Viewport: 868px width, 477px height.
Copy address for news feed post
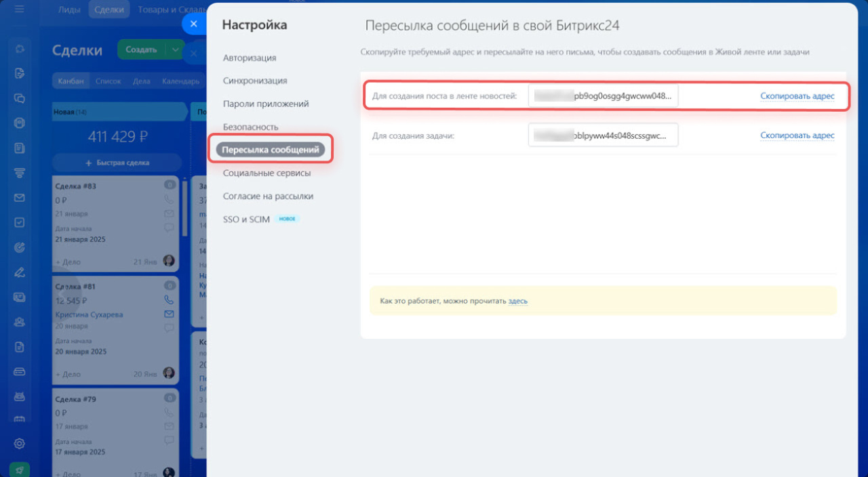[797, 96]
